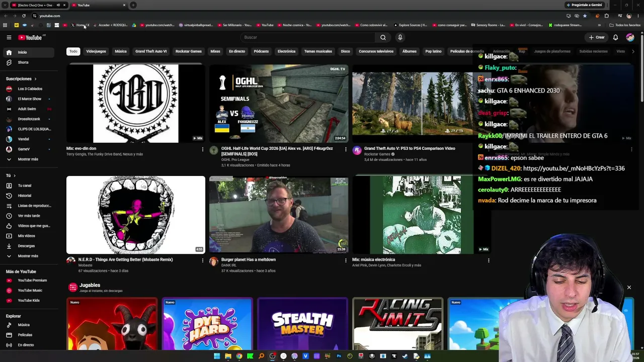Switch to the Electro Choc browser tab

(x=35, y=5)
